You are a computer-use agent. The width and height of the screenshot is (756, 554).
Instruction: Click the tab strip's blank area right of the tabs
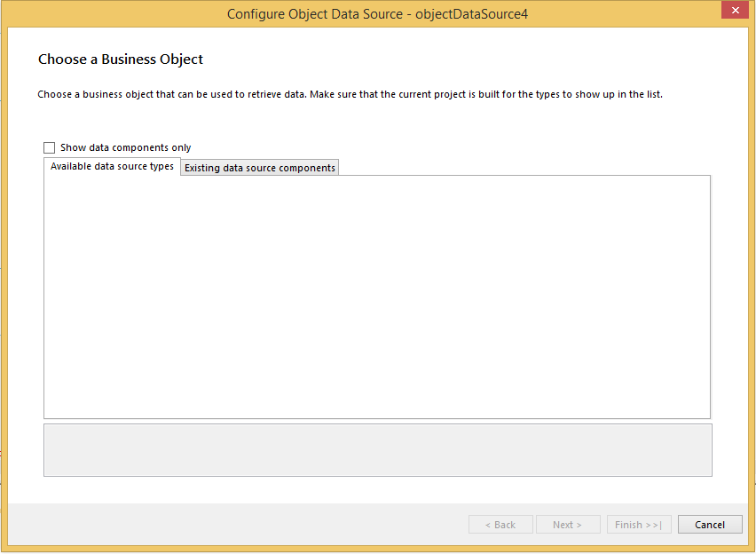(524, 167)
